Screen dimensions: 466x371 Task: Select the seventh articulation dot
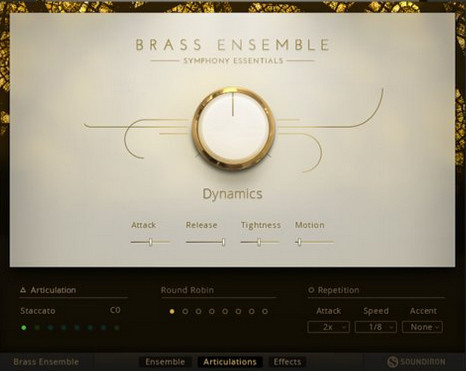[104, 328]
